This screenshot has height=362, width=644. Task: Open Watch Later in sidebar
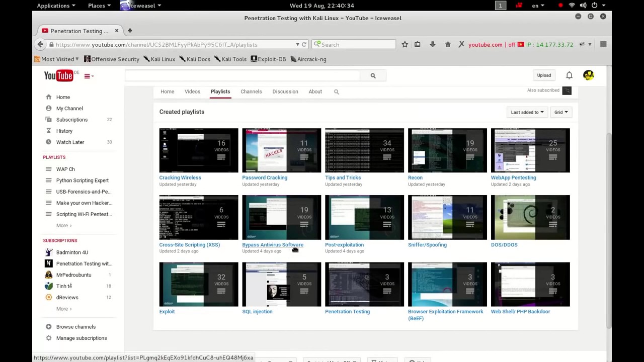coord(70,142)
